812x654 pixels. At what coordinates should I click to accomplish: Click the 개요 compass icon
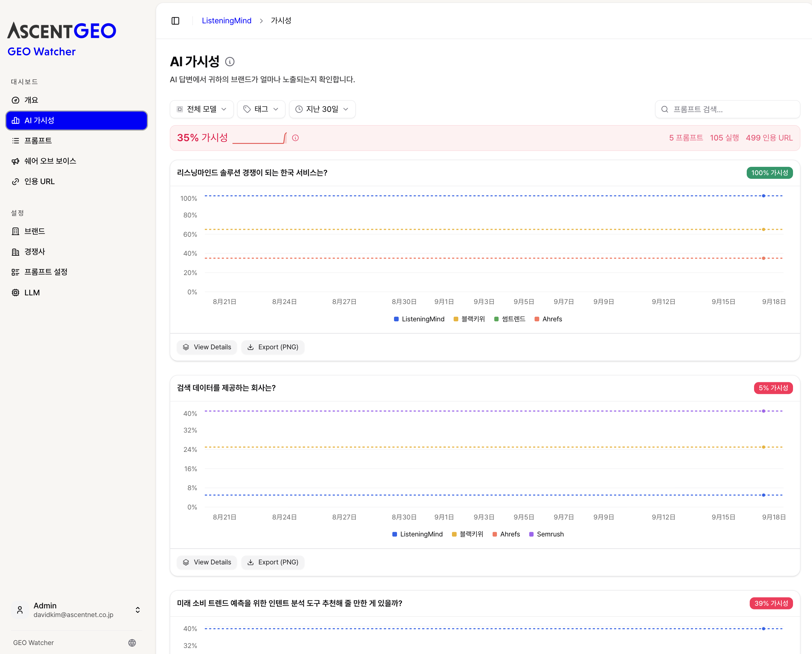coord(15,100)
